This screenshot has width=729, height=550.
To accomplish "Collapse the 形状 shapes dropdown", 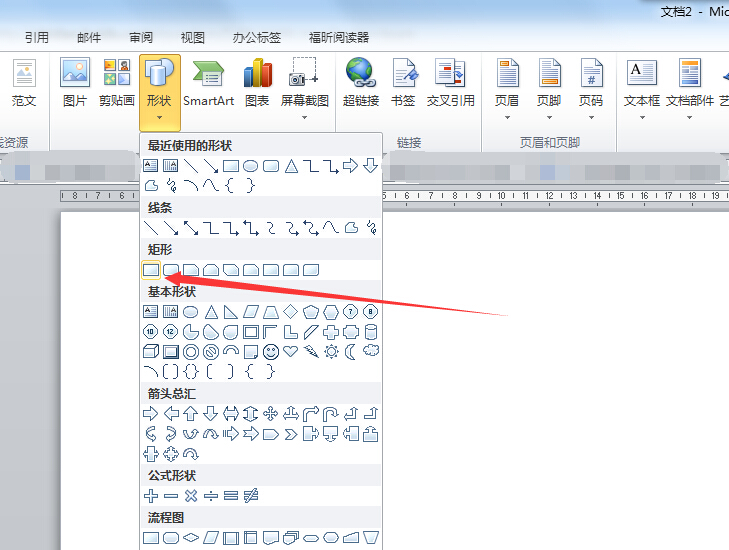I will pos(159,92).
